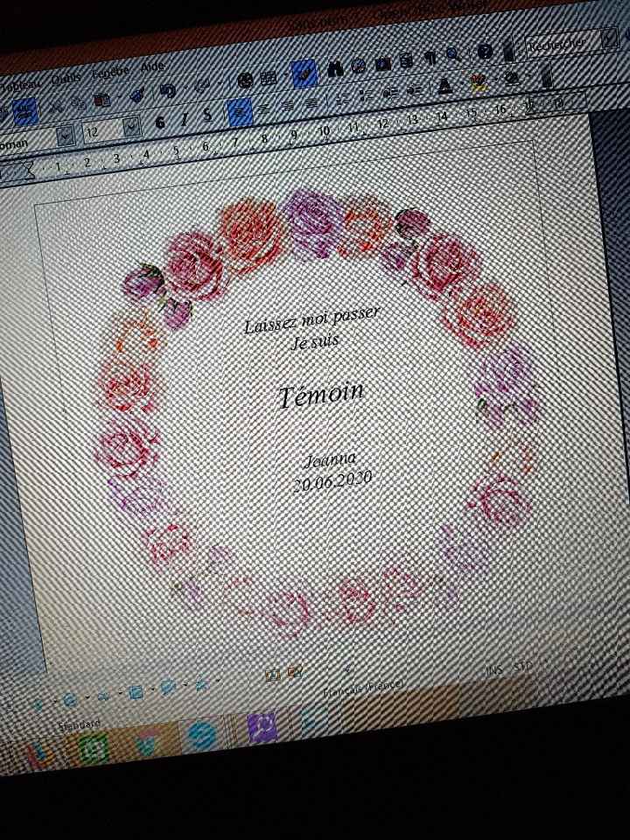The image size is (630, 840).
Task: Select the Flowchart shapes tool
Action: click(136, 692)
